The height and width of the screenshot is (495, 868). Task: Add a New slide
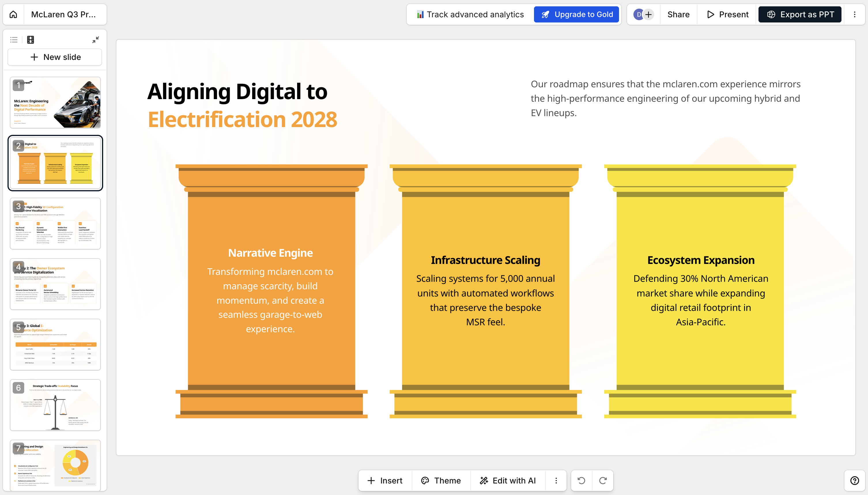[x=55, y=57]
